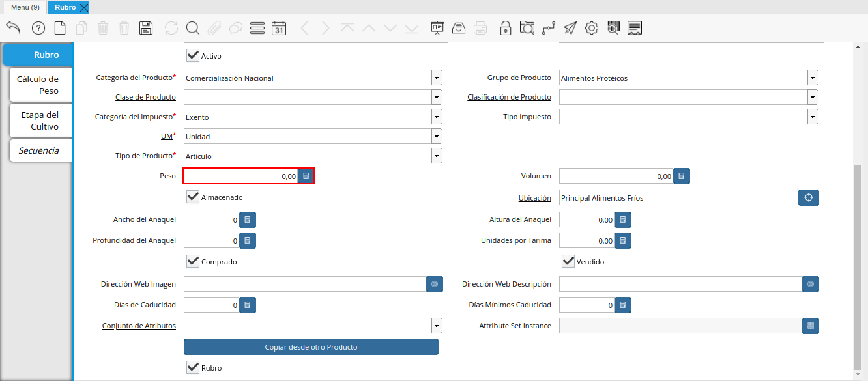The height and width of the screenshot is (381, 868).
Task: Expand Categoría del Impuesto dropdown
Action: coord(437,117)
